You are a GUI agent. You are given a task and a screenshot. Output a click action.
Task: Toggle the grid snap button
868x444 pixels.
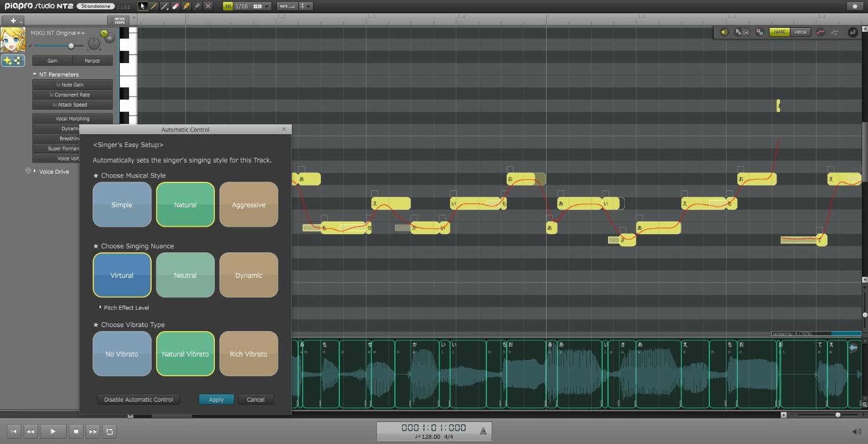coord(228,6)
